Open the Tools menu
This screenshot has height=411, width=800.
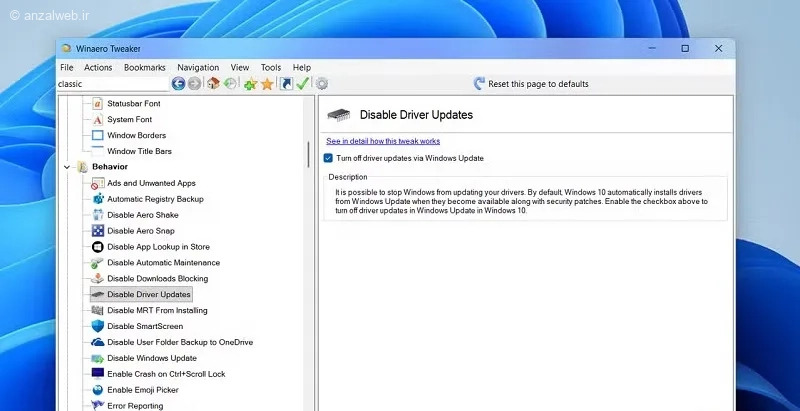(x=271, y=67)
